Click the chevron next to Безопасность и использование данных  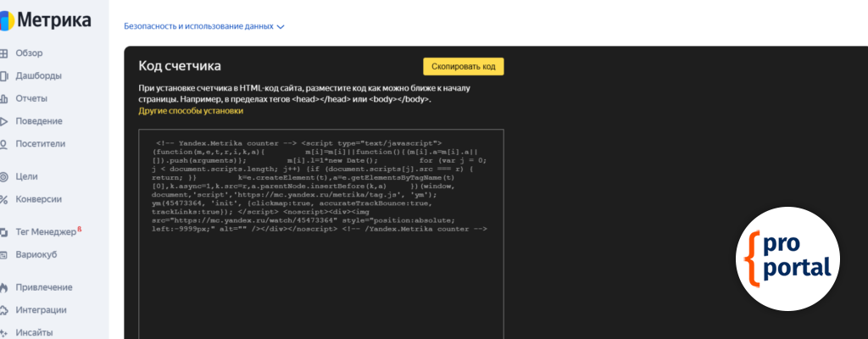pyautogui.click(x=281, y=26)
